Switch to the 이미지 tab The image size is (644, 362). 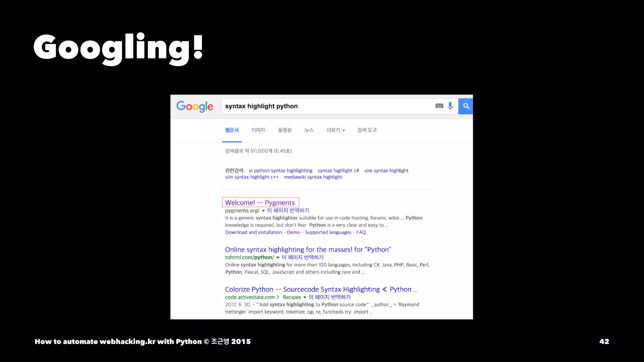pos(258,130)
